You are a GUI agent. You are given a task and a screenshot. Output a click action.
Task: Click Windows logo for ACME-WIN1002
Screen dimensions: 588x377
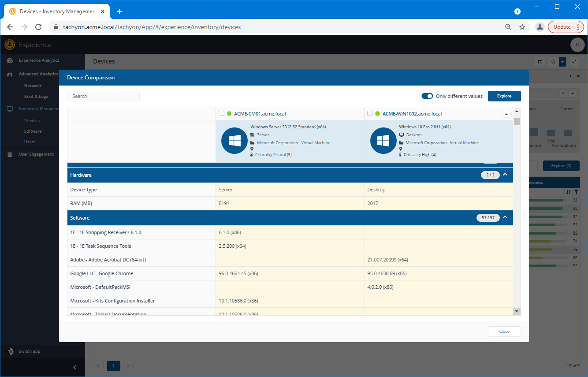[x=383, y=141]
